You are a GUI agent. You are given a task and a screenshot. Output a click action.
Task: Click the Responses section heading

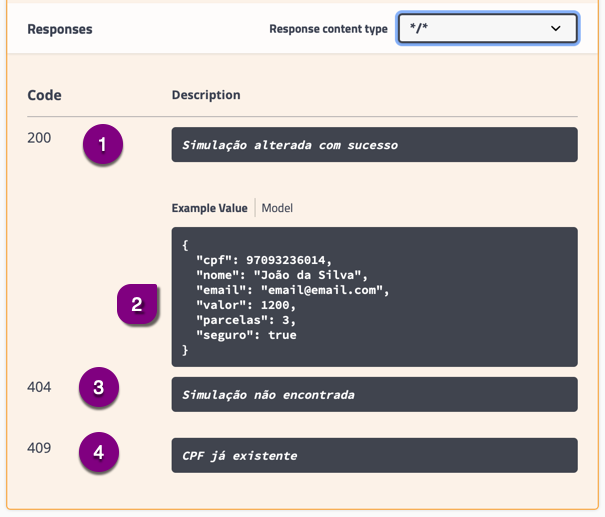pos(60,29)
